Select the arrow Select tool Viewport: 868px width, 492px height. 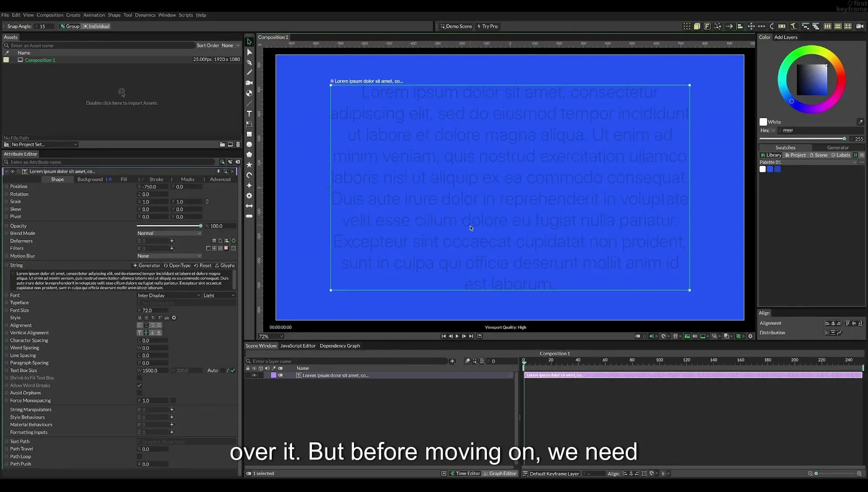(x=249, y=42)
